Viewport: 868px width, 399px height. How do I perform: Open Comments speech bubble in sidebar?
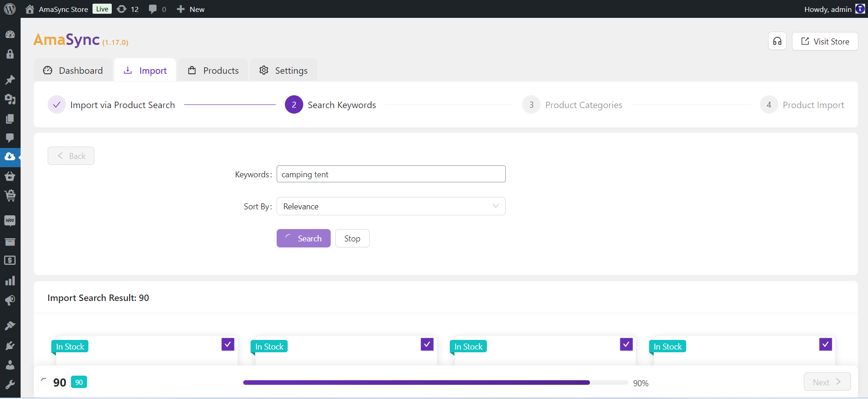(10, 138)
